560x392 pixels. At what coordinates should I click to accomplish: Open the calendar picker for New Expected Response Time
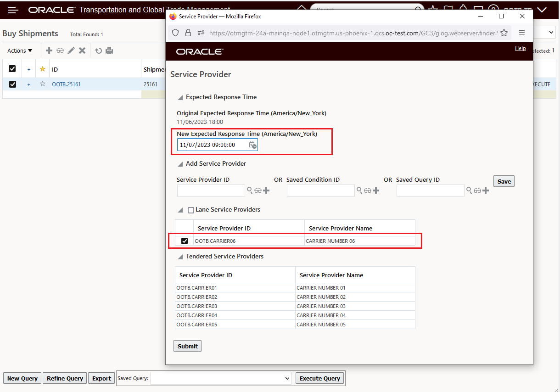click(252, 145)
